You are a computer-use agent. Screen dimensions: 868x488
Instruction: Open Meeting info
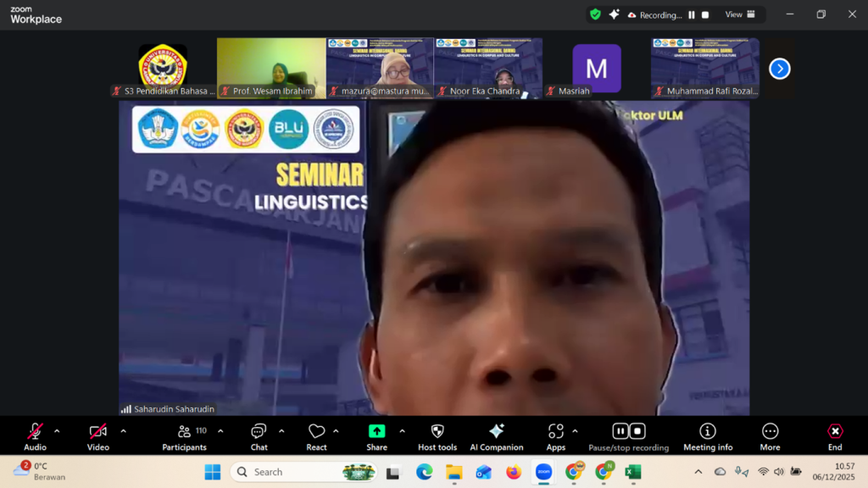click(x=708, y=435)
